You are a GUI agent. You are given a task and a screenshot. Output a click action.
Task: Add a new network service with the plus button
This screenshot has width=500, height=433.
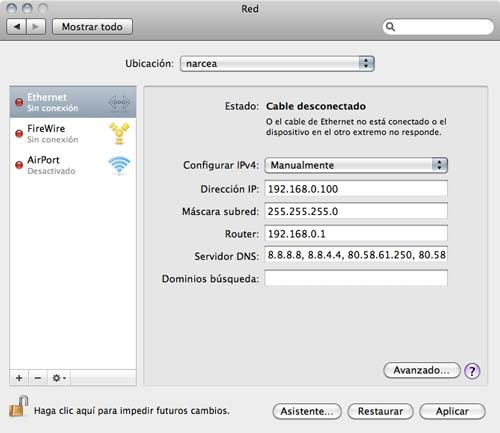point(19,378)
